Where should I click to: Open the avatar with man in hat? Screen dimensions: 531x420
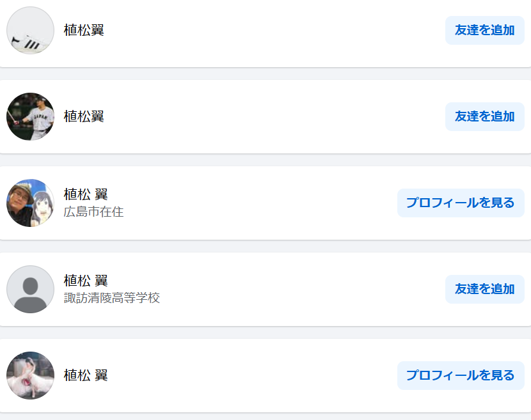click(x=30, y=203)
